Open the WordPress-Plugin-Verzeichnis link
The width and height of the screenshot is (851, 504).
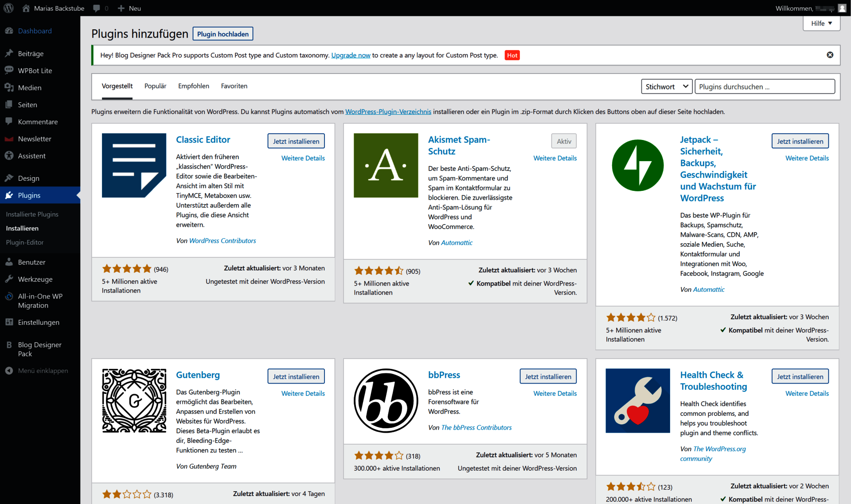[x=388, y=112]
